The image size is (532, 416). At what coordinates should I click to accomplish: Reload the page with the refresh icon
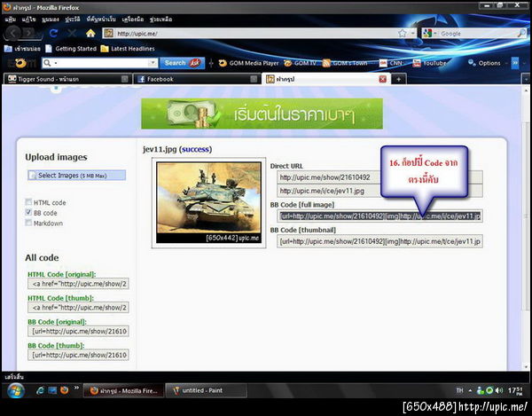pos(53,33)
